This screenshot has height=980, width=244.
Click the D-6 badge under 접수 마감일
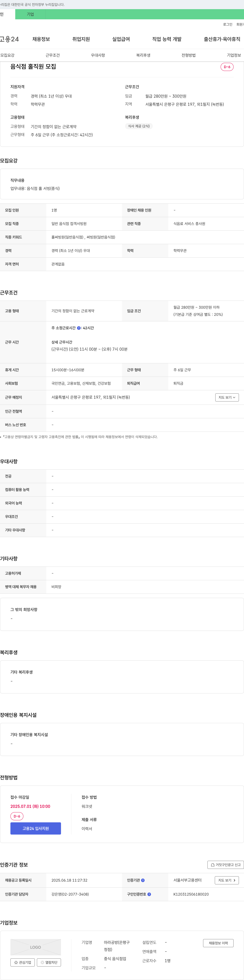[x=17, y=816]
